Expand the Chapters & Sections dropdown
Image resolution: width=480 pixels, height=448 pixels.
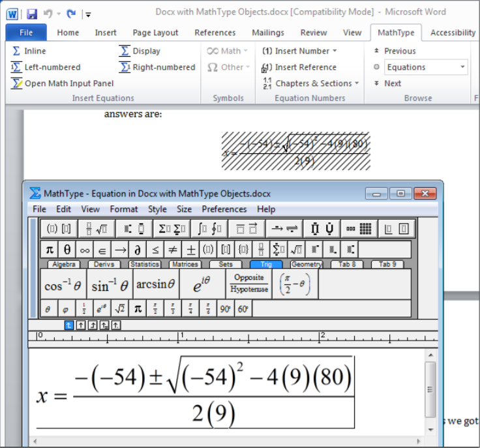click(x=357, y=83)
